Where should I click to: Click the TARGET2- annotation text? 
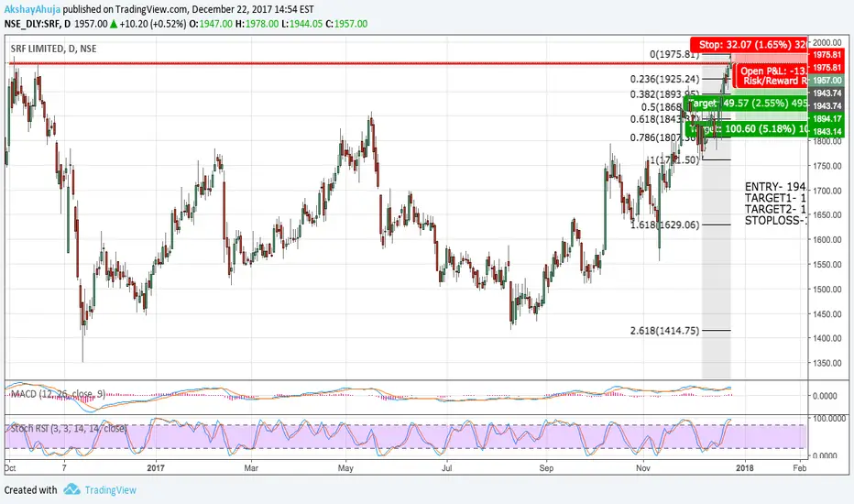[x=775, y=209]
